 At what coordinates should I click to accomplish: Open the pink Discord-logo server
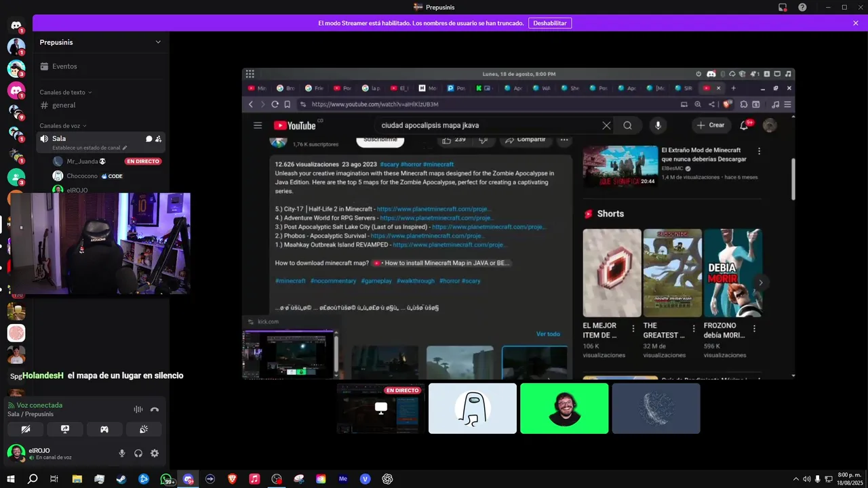coord(16,90)
